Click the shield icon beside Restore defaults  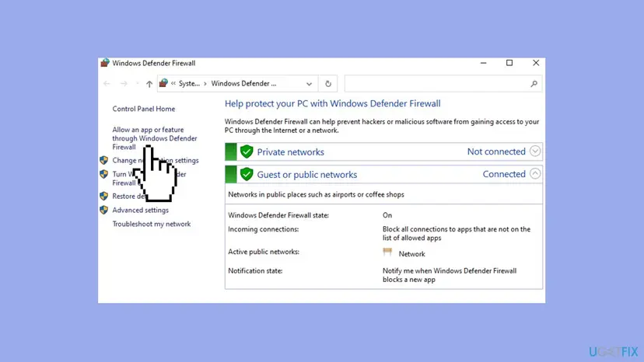[x=103, y=196]
